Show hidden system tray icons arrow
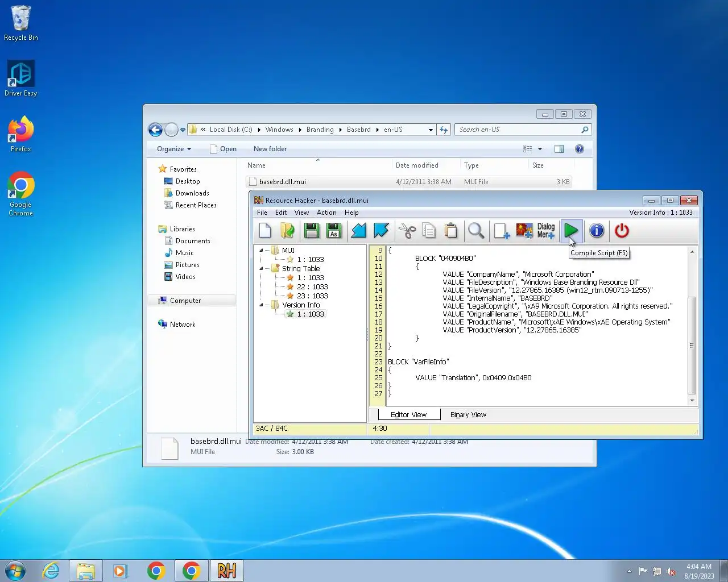The height and width of the screenshot is (582, 728). coord(629,571)
